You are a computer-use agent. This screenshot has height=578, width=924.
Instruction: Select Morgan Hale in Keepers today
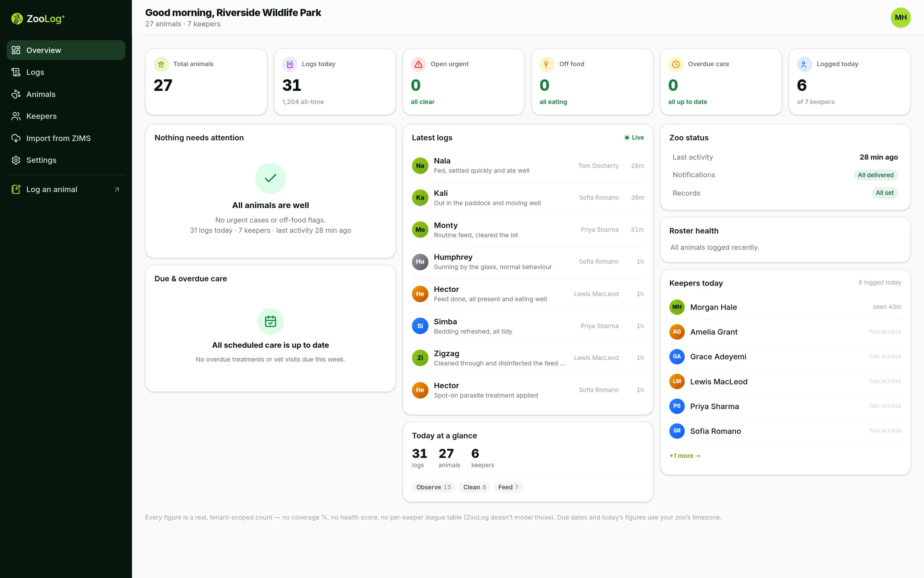(785, 307)
